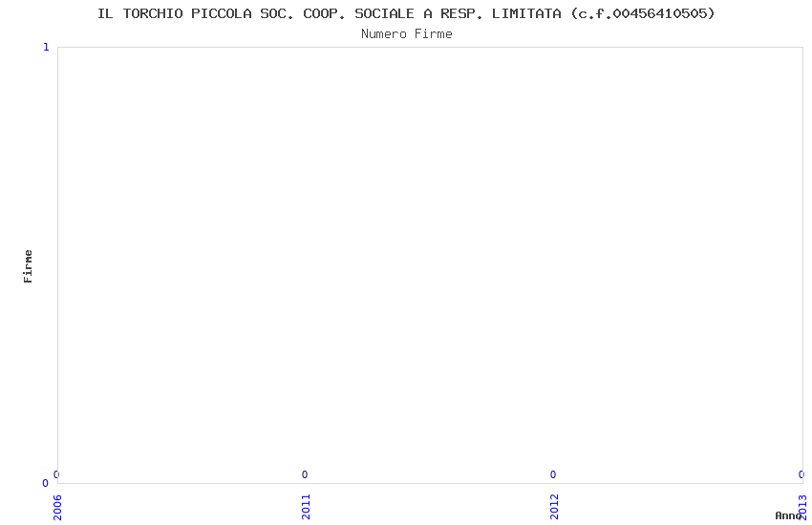Click the Anno x-axis label
Screen dimensions: 812x525
click(x=788, y=515)
